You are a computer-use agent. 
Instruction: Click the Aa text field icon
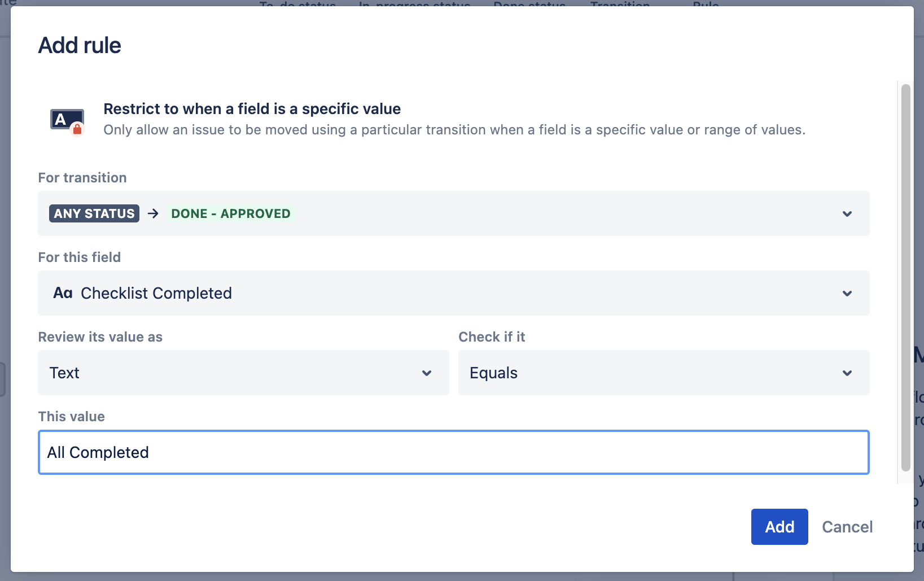point(63,293)
